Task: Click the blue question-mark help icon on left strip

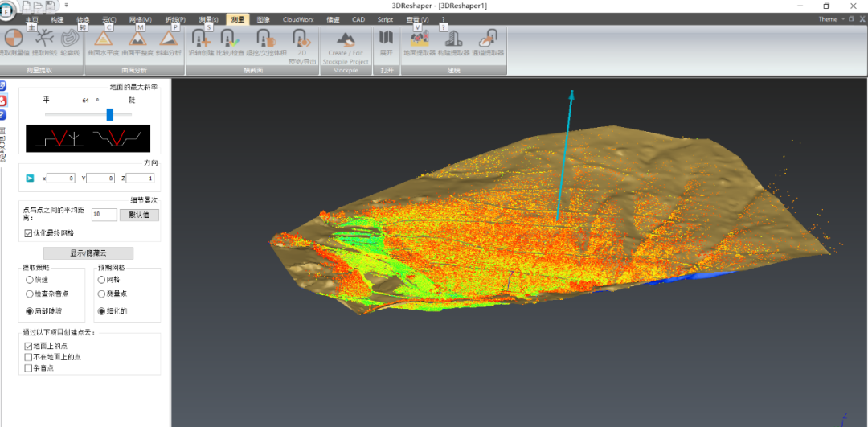Action: click(x=2, y=115)
